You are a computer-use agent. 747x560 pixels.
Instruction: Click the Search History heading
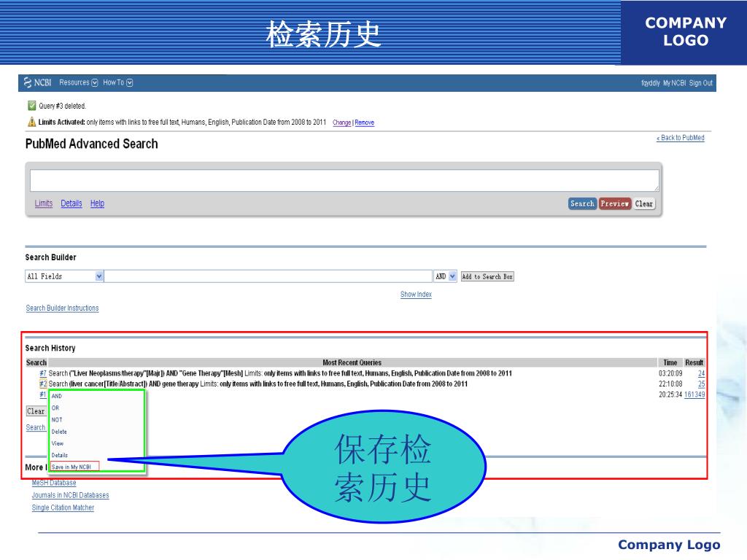coord(50,348)
